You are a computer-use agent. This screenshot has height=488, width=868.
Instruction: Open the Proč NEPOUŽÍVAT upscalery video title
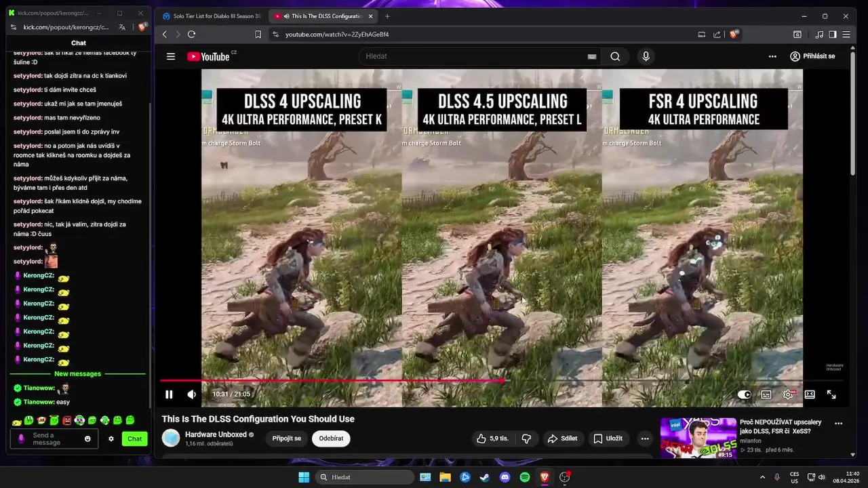coord(781,426)
